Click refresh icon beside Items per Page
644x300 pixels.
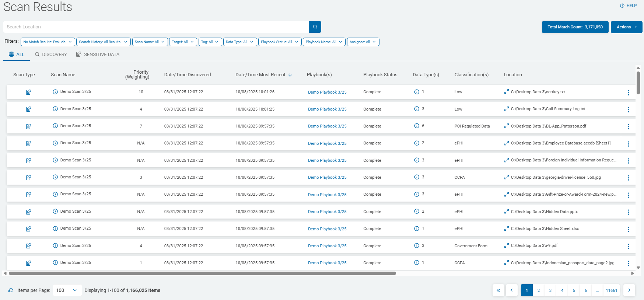(11, 290)
